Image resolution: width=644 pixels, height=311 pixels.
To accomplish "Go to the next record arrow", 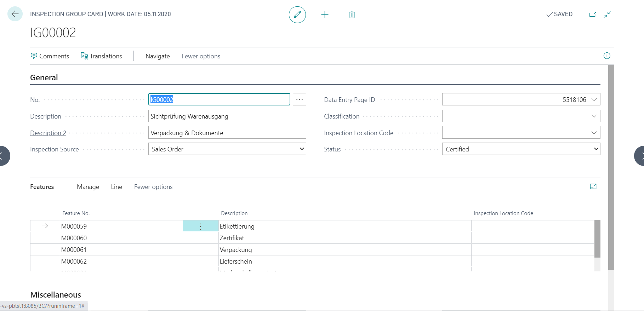I will (x=640, y=156).
